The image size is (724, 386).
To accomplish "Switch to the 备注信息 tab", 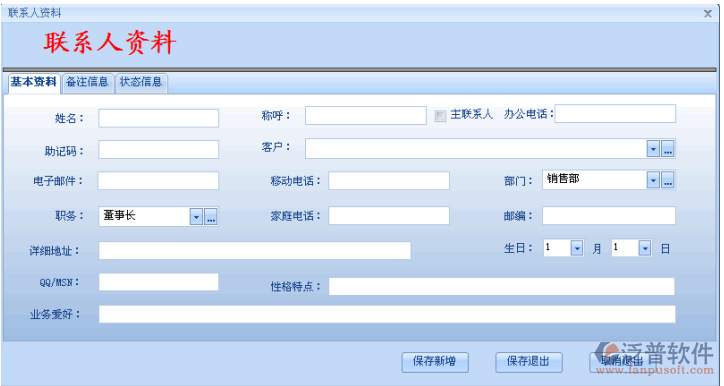I will [x=87, y=83].
